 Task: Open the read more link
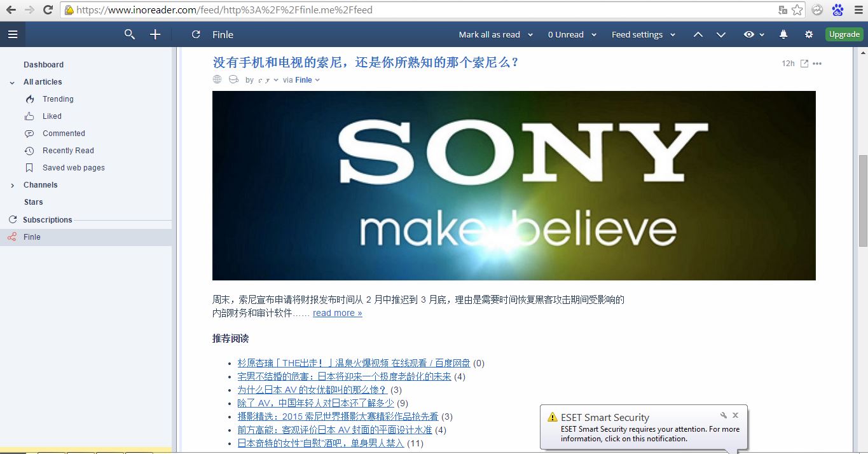point(336,313)
